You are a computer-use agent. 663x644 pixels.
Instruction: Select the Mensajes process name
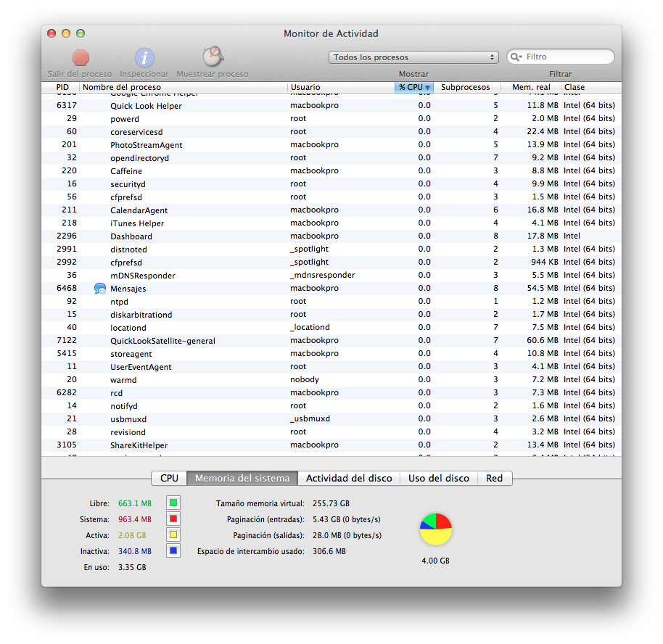coord(128,289)
